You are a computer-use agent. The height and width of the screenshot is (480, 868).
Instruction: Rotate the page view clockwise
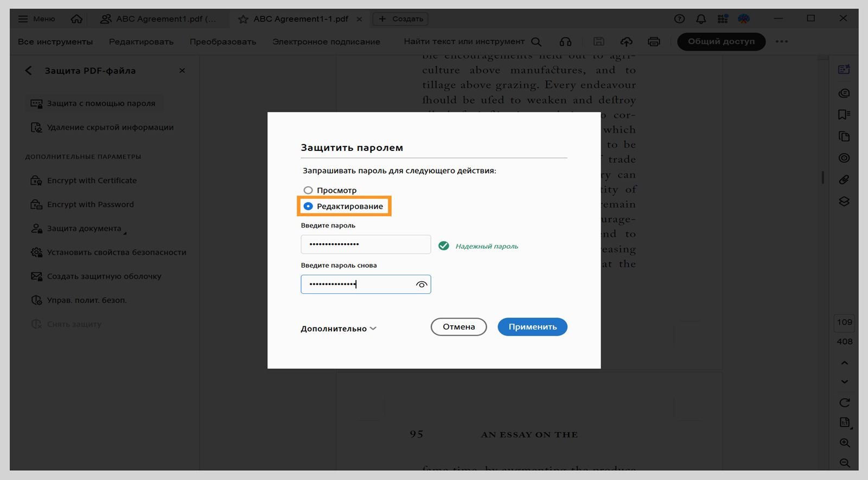pos(845,403)
